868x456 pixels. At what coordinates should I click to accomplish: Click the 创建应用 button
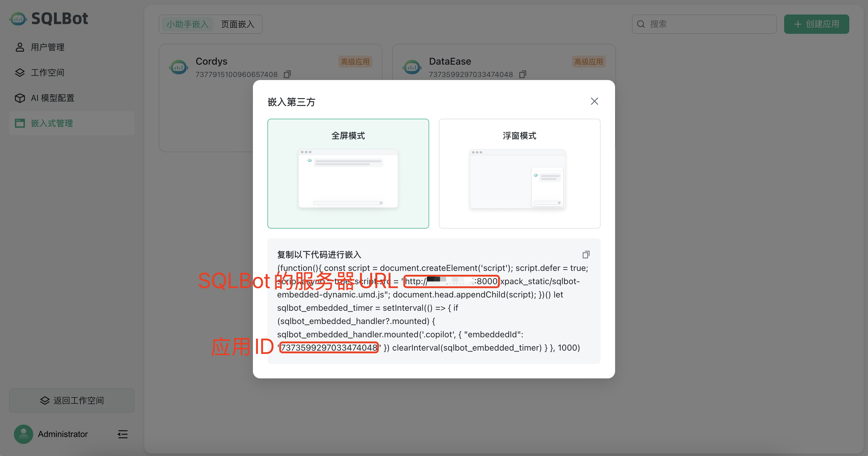click(x=816, y=24)
